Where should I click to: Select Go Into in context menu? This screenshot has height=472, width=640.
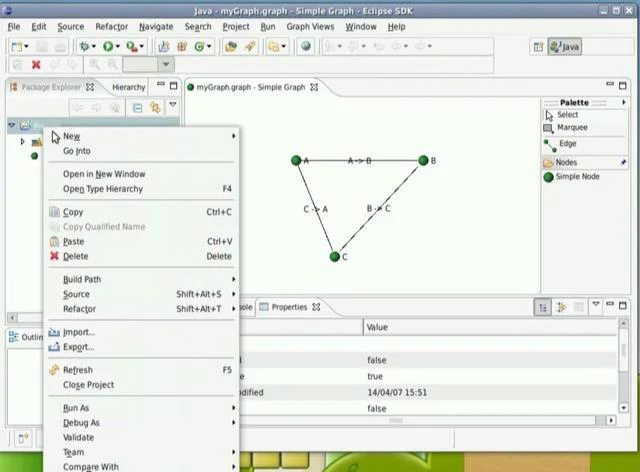point(141,151)
